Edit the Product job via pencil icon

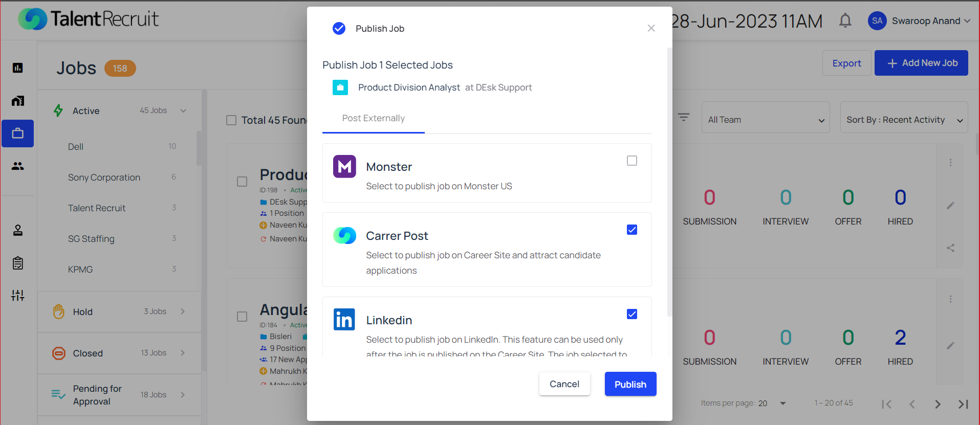[x=950, y=206]
